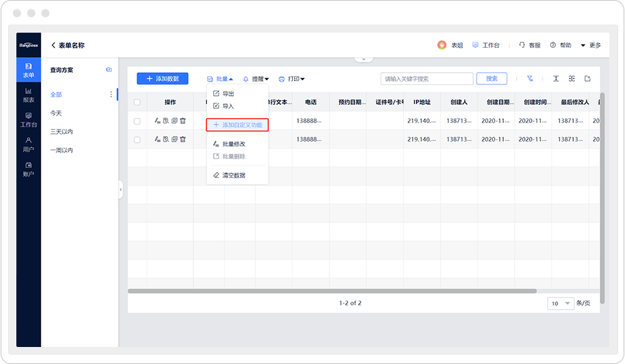Image resolution: width=625 pixels, height=364 pixels.
Task: Delete the second row using its trash icon
Action: [x=182, y=139]
